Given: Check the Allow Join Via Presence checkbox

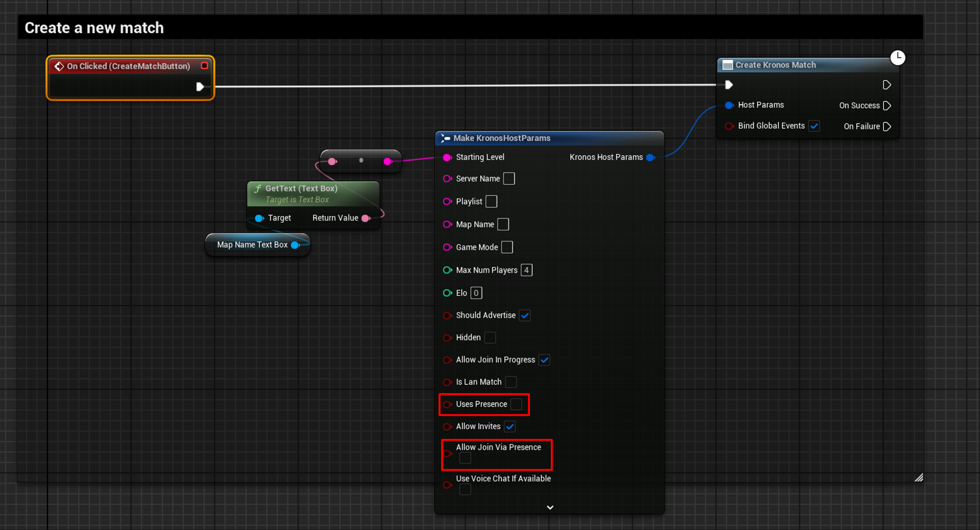Looking at the screenshot, I should (x=465, y=458).
